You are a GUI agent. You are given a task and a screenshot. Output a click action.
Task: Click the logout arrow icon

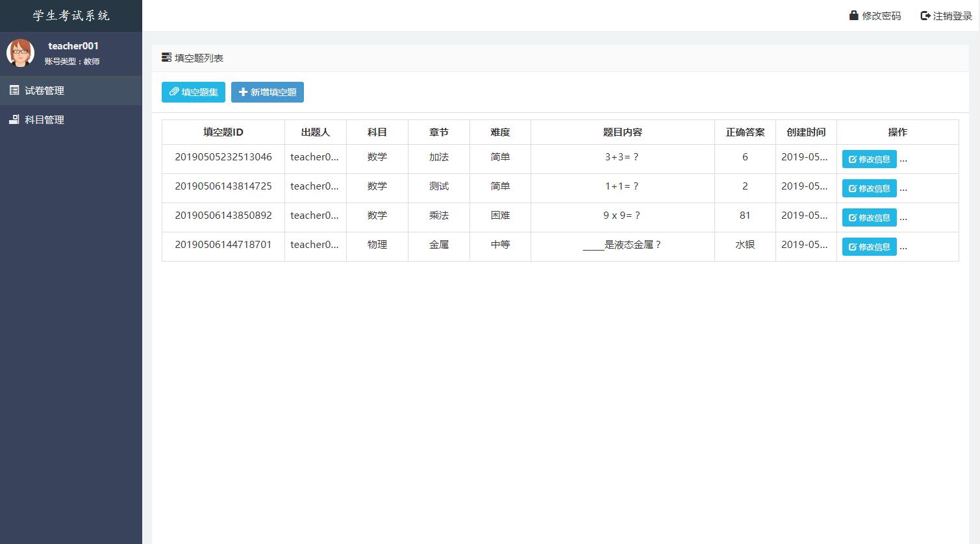[925, 16]
